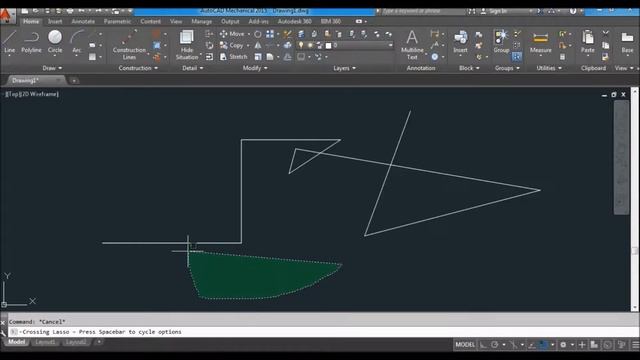
Task: Expand the Layers panel
Action: click(x=344, y=68)
